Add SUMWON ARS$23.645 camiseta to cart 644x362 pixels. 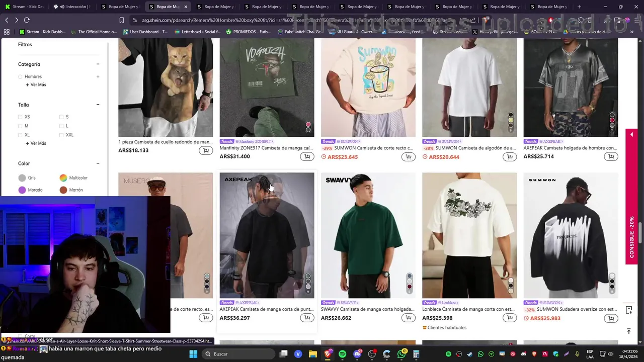pyautogui.click(x=409, y=157)
